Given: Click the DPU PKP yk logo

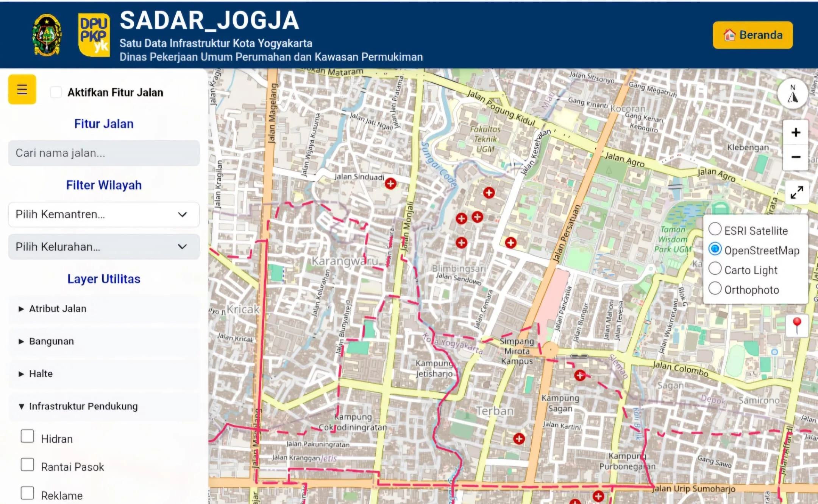Looking at the screenshot, I should [x=94, y=35].
